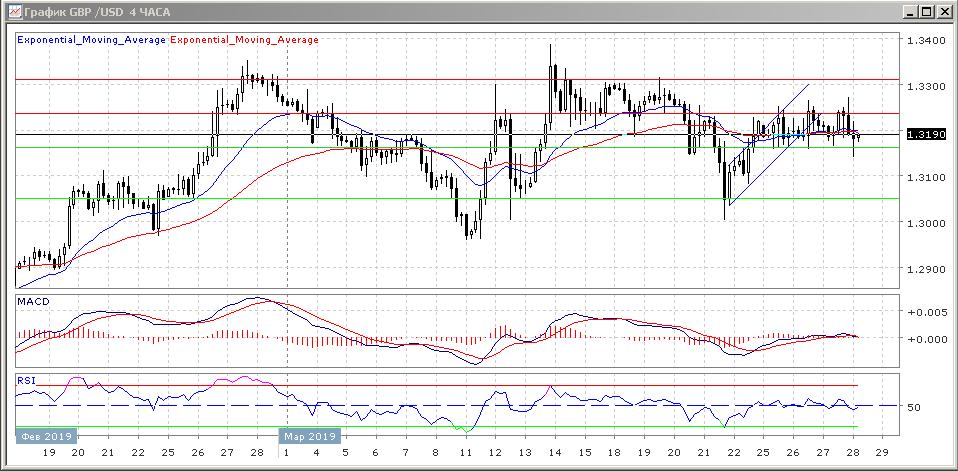Close the GBP/USD chart window

tap(943, 12)
